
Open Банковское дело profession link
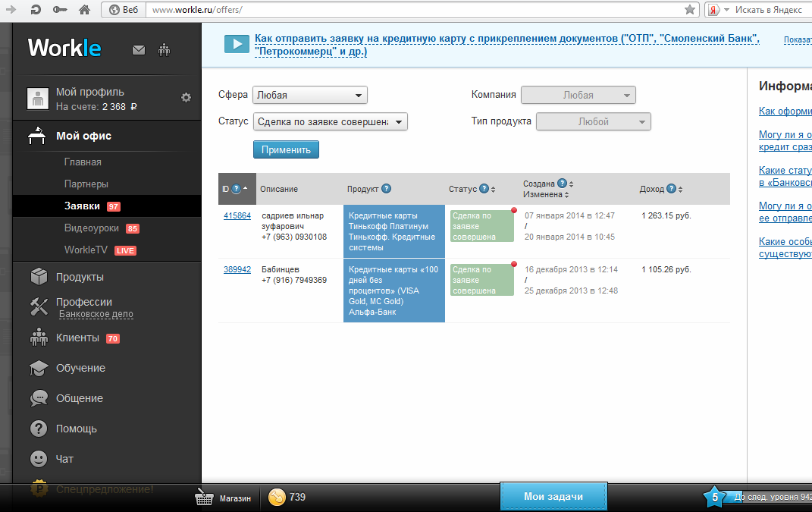(x=96, y=314)
